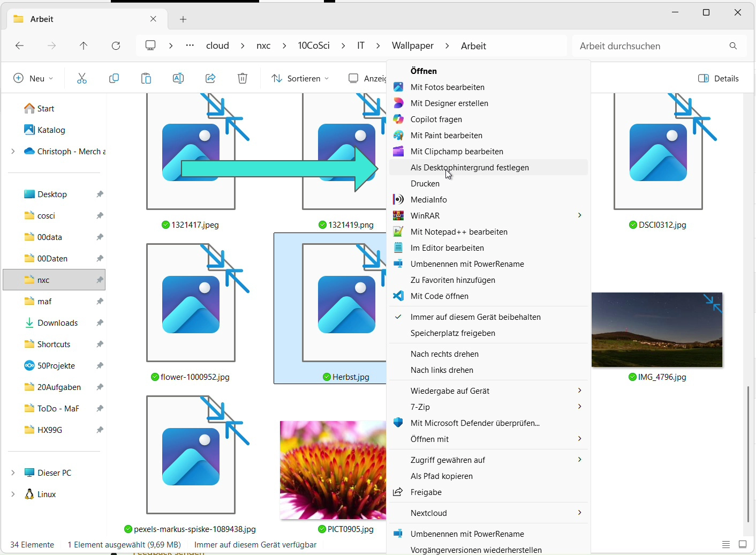The height and width of the screenshot is (555, 756).
Task: Select Mit Paint bearbeiten
Action: (x=488, y=135)
